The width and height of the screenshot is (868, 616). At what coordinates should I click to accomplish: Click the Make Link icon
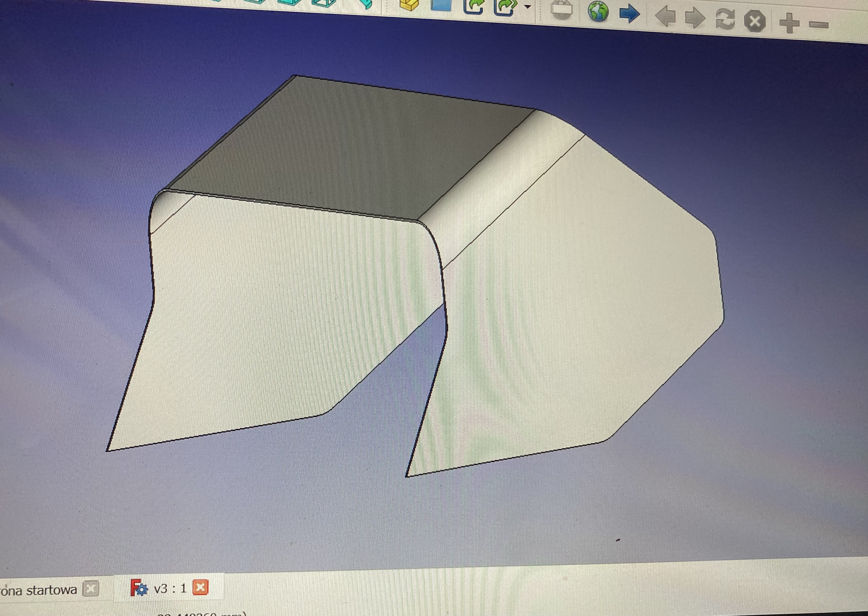click(474, 6)
